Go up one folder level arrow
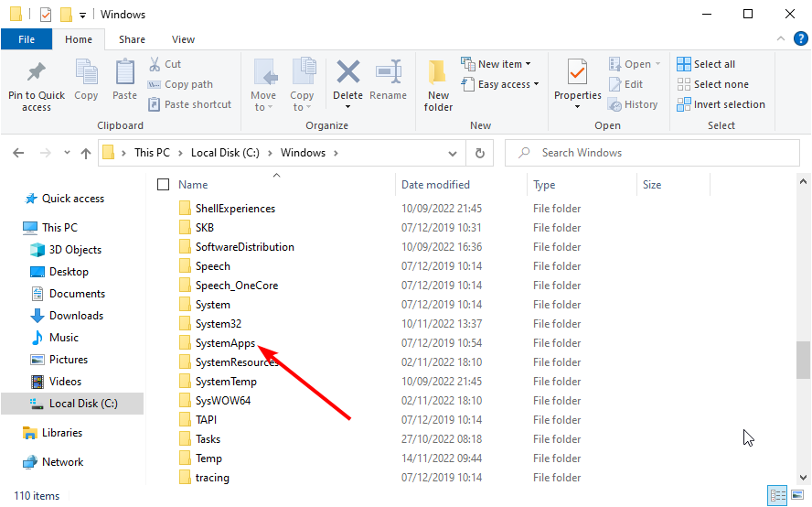The width and height of the screenshot is (812, 507). point(86,153)
